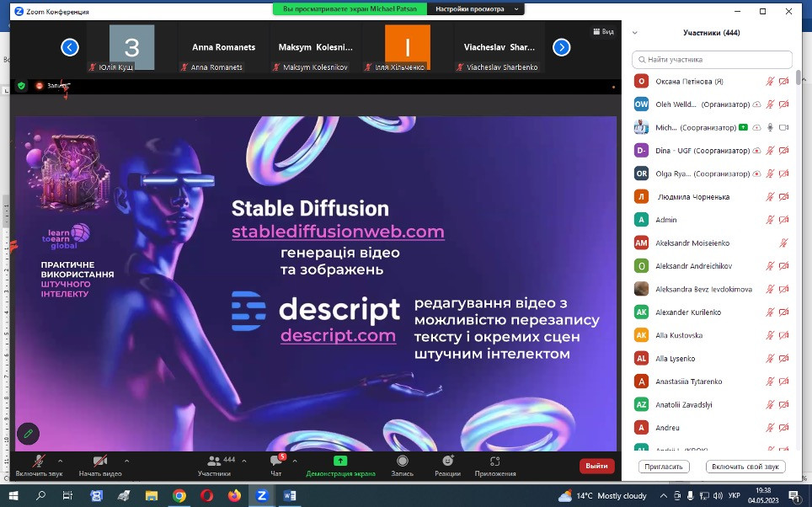Switch УКР keyboard language indicator
The image size is (812, 507).
734,495
